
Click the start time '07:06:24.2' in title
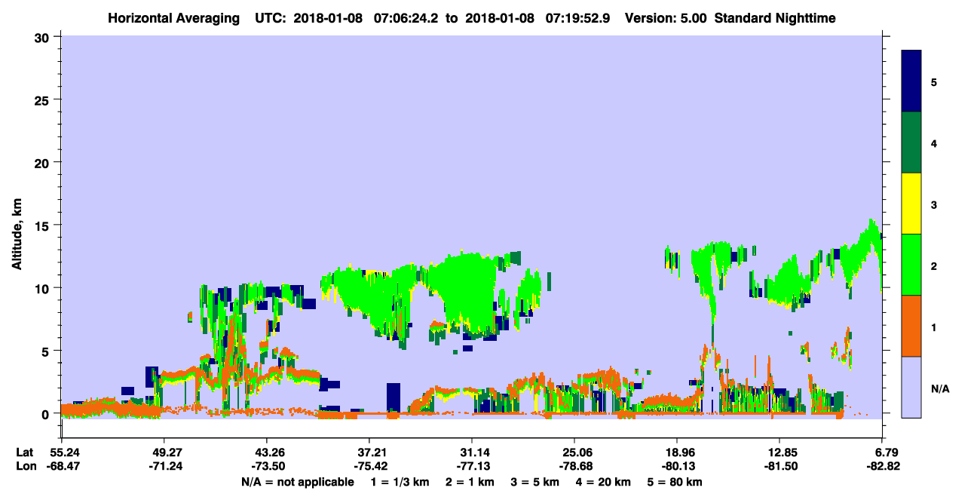pos(404,17)
